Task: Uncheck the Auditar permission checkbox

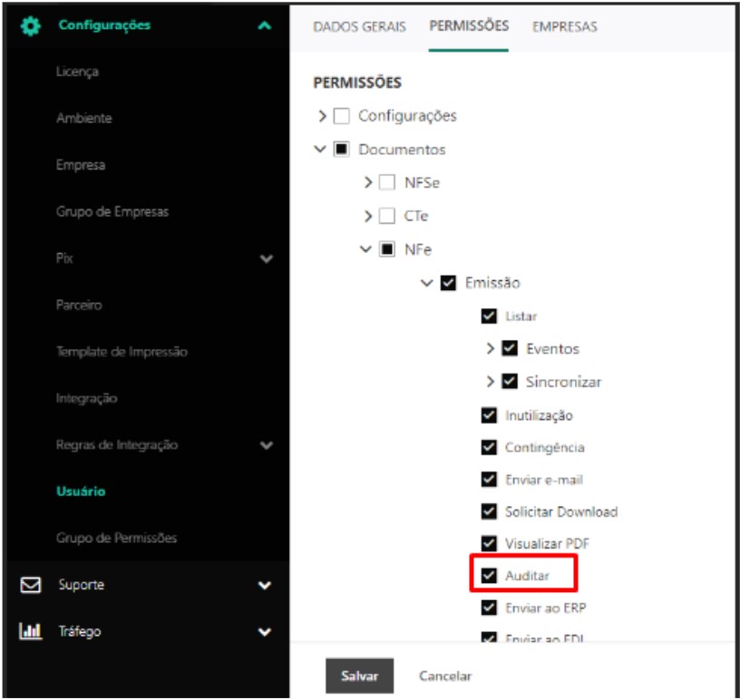Action: [490, 576]
